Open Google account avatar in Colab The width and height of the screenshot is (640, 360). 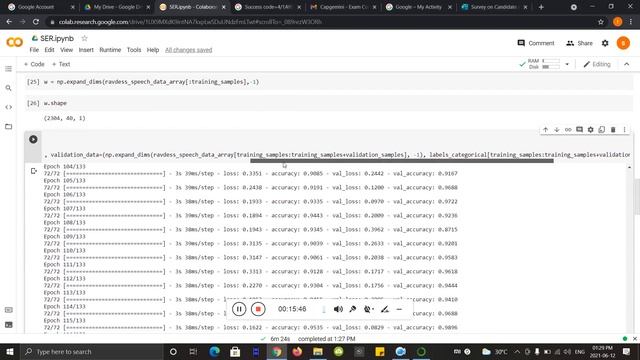coord(623,43)
